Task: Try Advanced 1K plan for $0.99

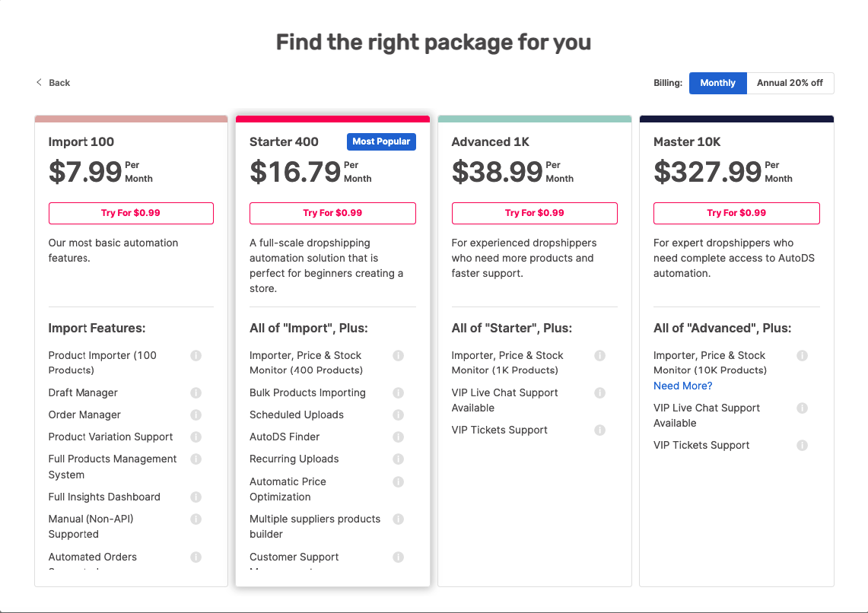Action: (535, 213)
